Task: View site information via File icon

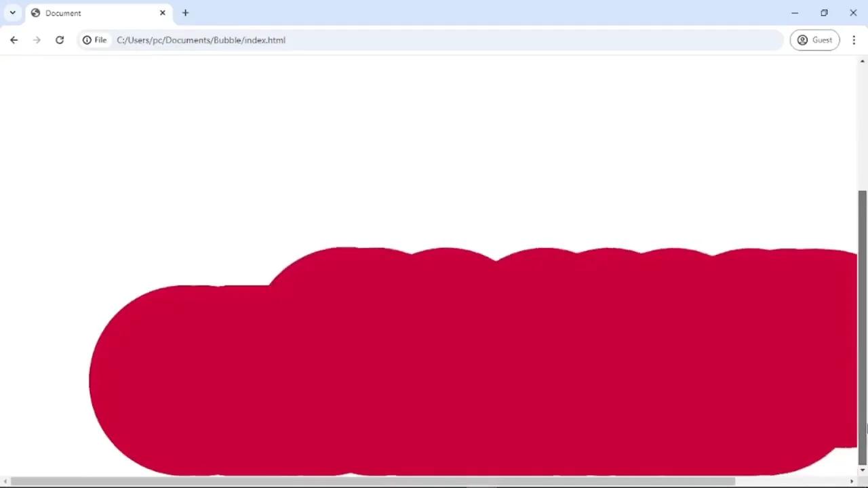Action: coord(95,40)
